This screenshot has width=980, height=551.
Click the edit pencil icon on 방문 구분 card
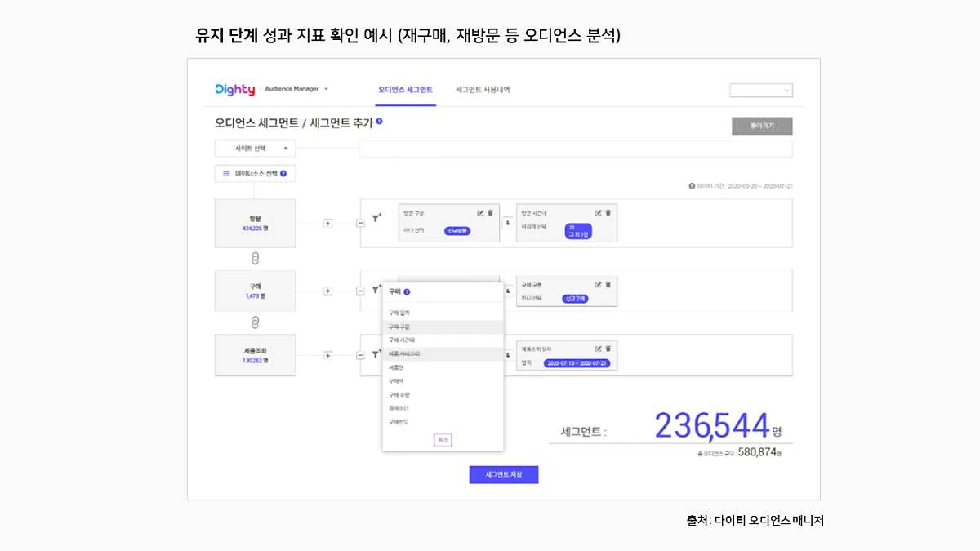pyautogui.click(x=480, y=212)
